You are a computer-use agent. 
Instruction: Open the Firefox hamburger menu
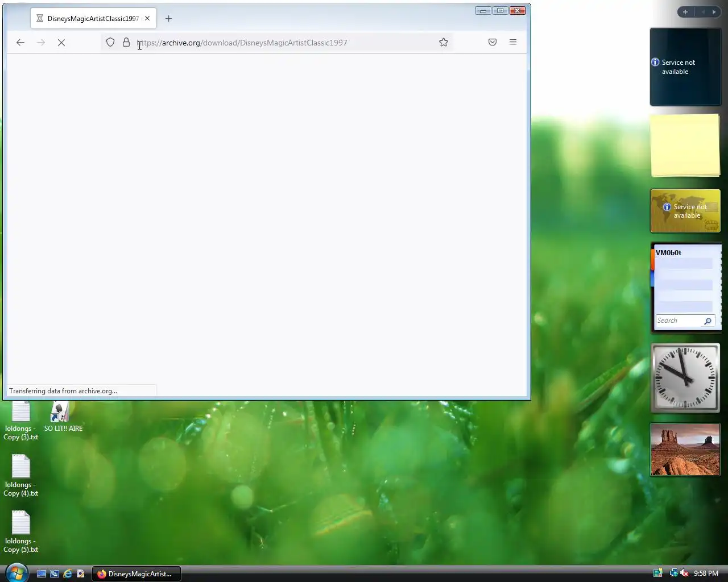coord(513,43)
